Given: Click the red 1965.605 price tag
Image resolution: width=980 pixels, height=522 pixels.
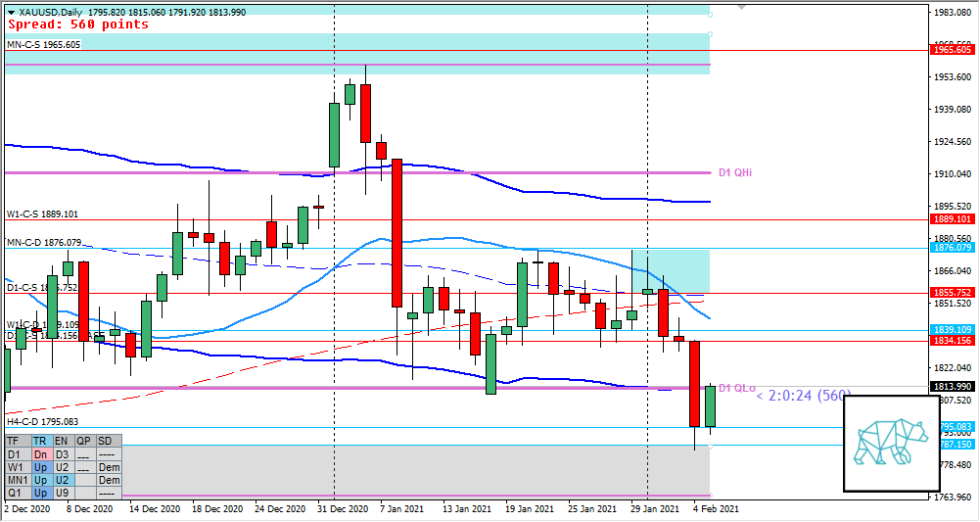Looking at the screenshot, I should click(952, 49).
